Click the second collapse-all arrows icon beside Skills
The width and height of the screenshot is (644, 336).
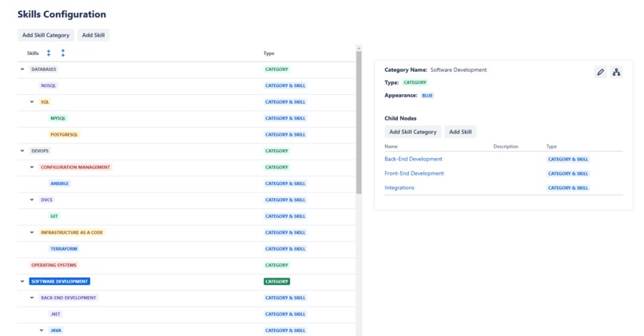click(63, 53)
